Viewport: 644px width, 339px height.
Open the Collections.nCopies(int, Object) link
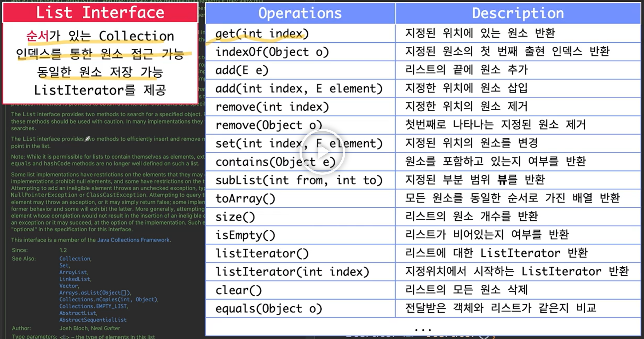click(x=108, y=299)
